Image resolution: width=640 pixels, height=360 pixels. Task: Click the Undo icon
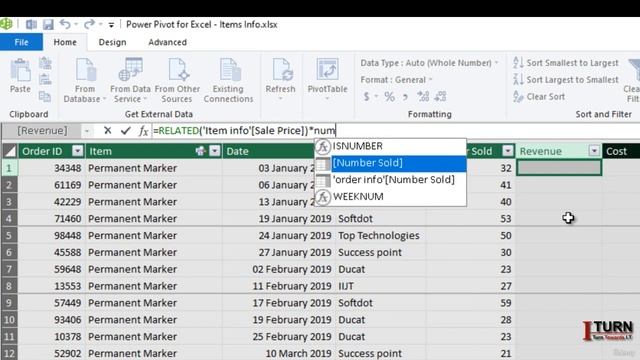point(65,24)
